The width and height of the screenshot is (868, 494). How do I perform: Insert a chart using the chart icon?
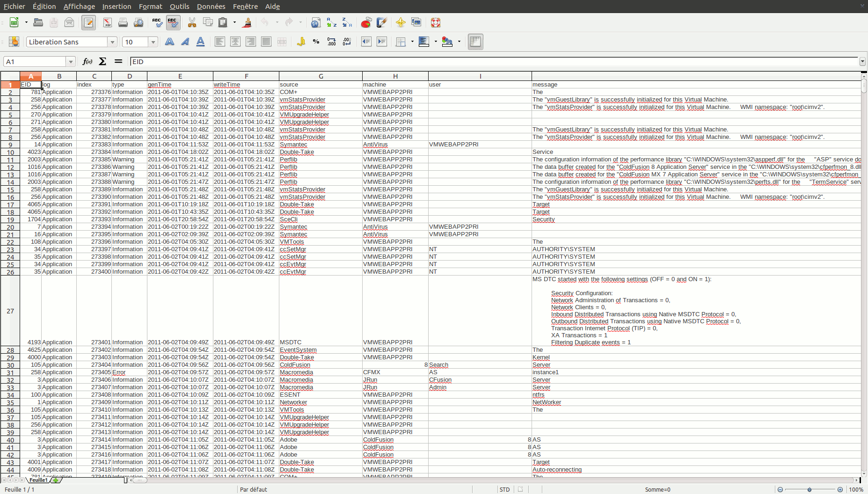pyautogui.click(x=366, y=22)
